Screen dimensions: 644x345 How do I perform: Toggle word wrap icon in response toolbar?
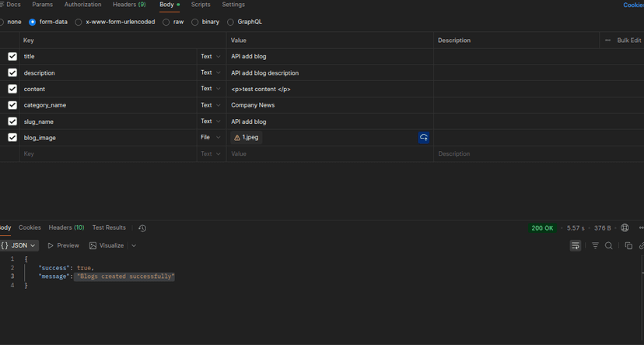click(576, 246)
